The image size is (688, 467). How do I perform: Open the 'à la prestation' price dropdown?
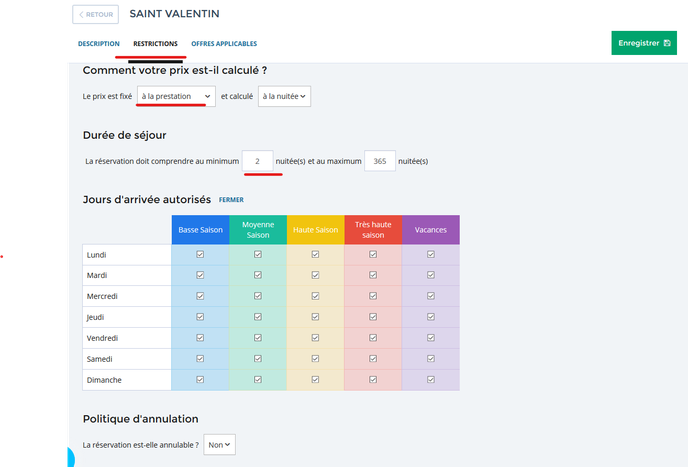pyautogui.click(x=176, y=96)
